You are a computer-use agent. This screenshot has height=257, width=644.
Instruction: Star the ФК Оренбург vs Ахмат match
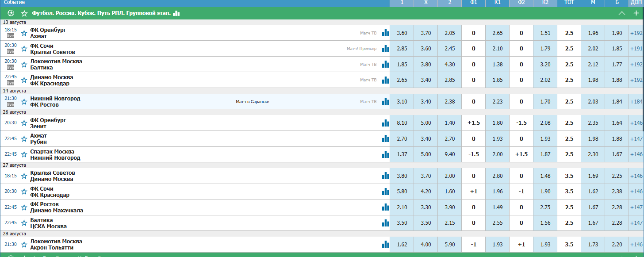(x=24, y=33)
